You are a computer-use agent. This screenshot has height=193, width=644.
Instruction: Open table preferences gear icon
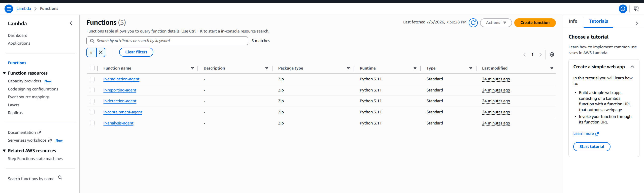pyautogui.click(x=552, y=54)
